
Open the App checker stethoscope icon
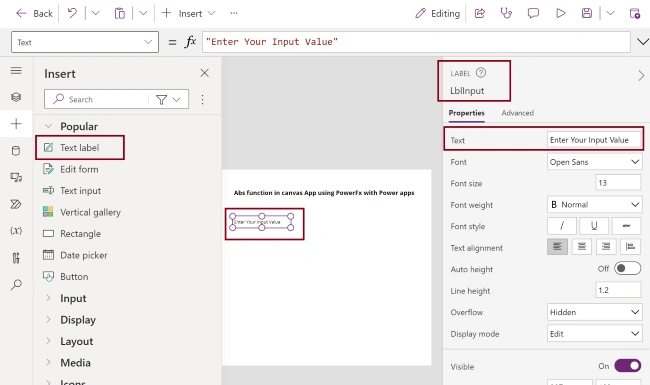pos(506,13)
